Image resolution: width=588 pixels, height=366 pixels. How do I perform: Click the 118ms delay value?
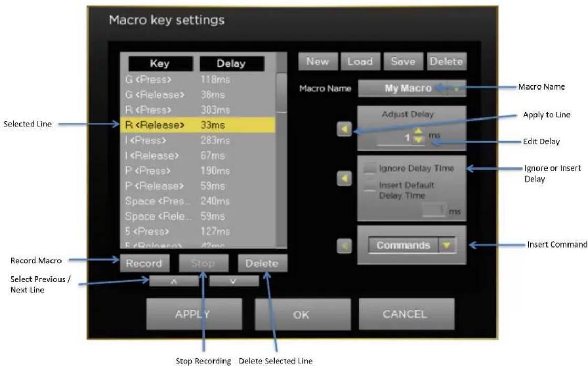tap(215, 80)
